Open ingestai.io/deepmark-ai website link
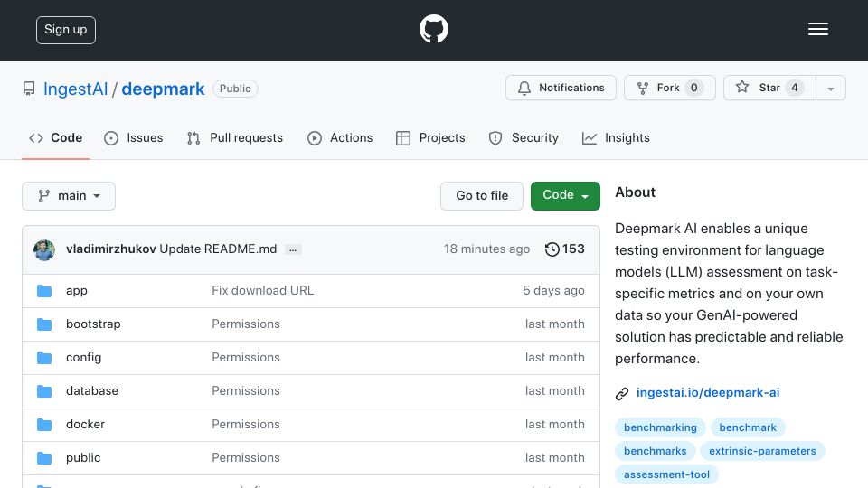Viewport: 868px width, 488px height. (x=707, y=393)
